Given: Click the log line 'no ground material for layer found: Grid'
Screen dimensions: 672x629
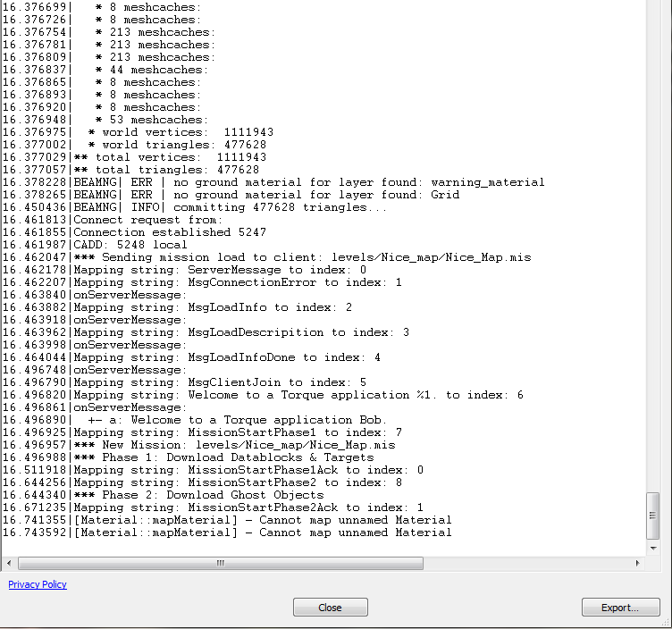Looking at the screenshot, I should click(231, 195).
